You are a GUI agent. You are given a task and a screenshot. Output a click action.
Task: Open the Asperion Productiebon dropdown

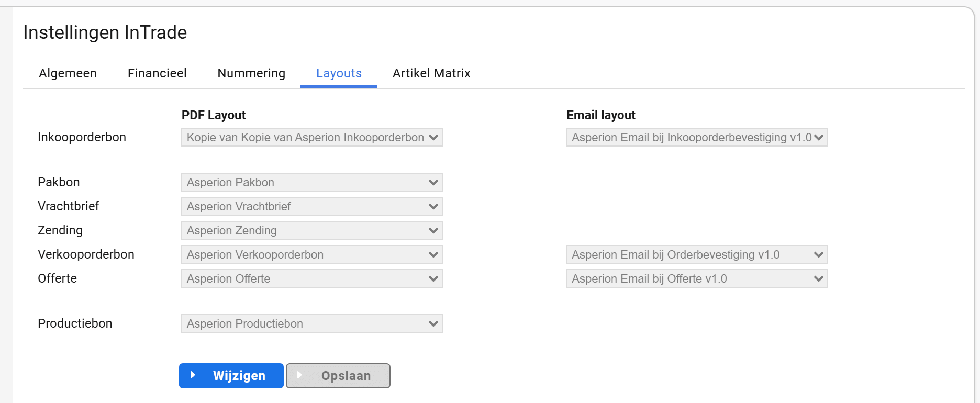click(x=312, y=323)
